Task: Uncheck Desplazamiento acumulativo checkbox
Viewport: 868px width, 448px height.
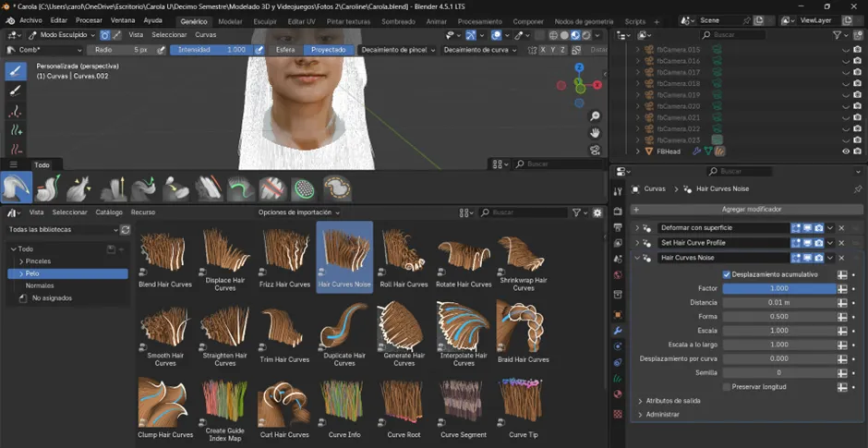Action: click(x=728, y=274)
